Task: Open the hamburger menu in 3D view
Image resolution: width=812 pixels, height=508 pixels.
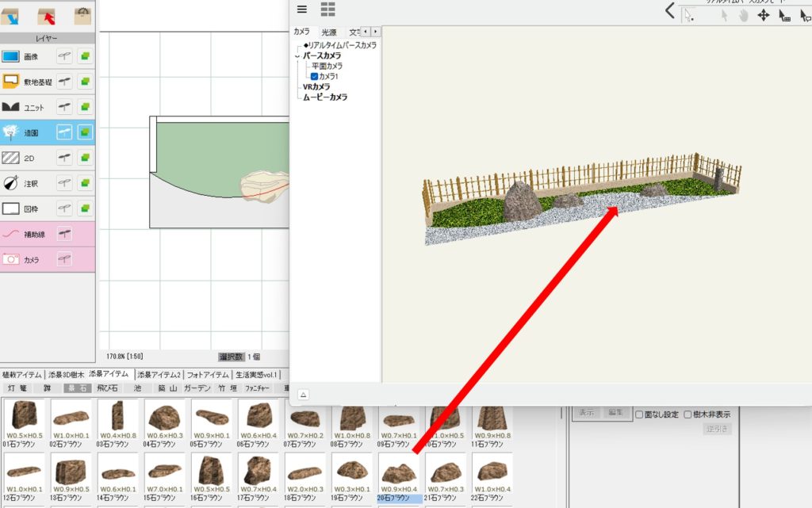Action: pyautogui.click(x=301, y=9)
